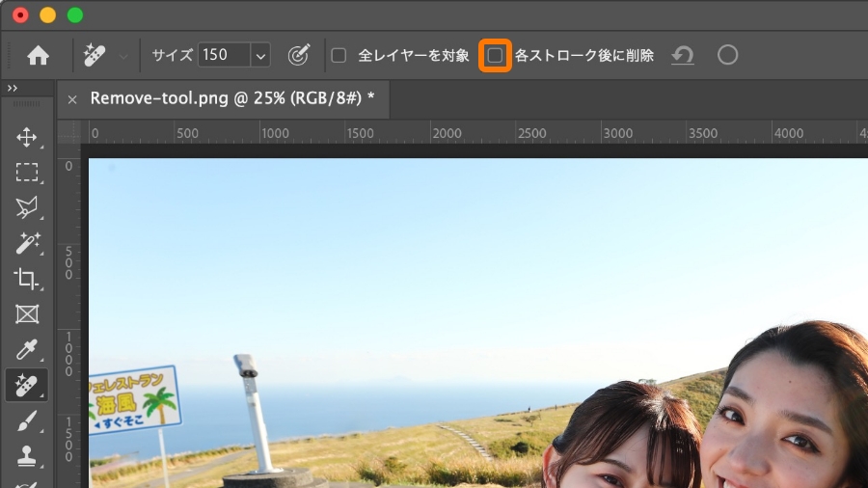
Task: Go to the Home screen icon
Action: (39, 55)
